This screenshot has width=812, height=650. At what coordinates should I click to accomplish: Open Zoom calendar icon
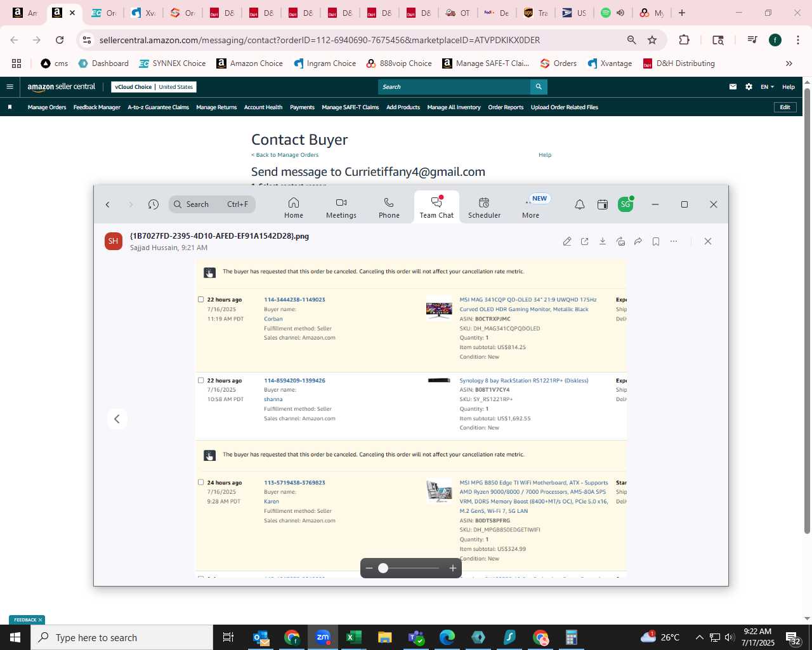(x=603, y=204)
